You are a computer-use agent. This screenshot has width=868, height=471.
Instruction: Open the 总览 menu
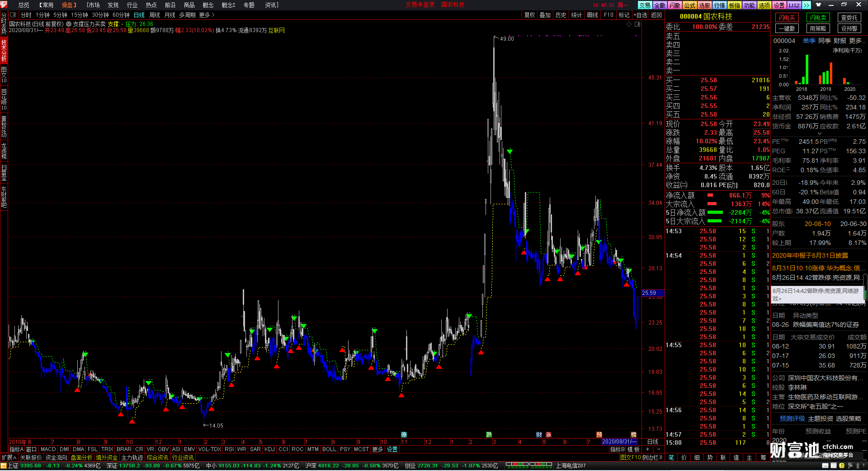click(24, 5)
